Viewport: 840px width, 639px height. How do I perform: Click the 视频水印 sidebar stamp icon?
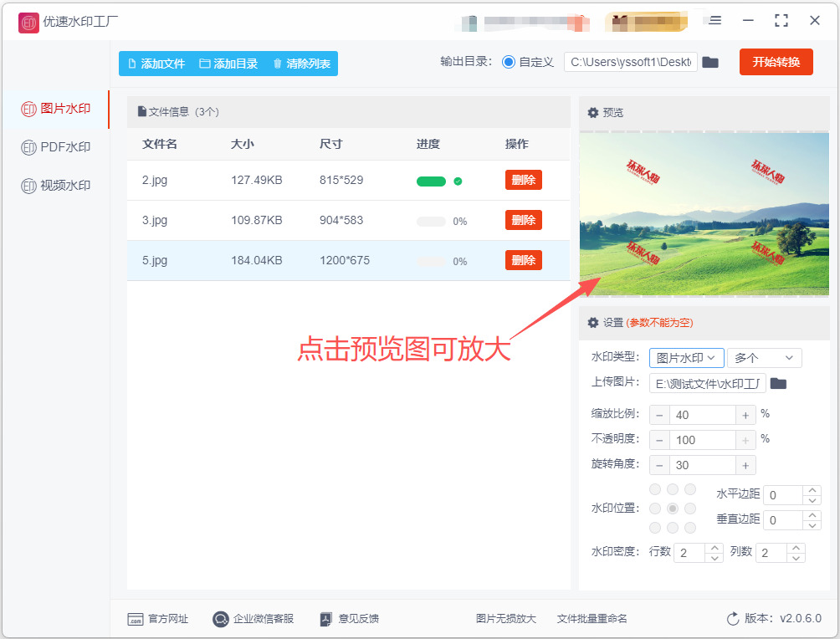pyautogui.click(x=28, y=186)
